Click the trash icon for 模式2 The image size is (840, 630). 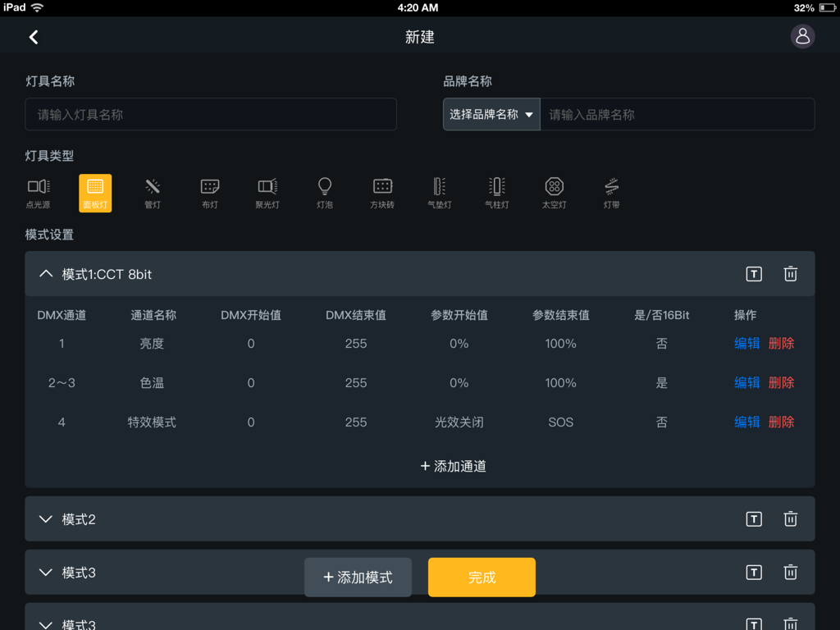pyautogui.click(x=790, y=518)
